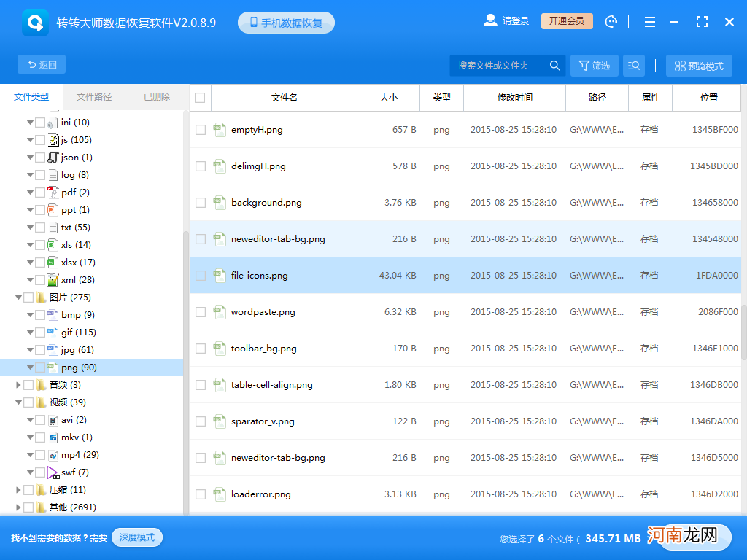Tick the select-all checkbox in header
The height and width of the screenshot is (560, 747).
coord(200,98)
